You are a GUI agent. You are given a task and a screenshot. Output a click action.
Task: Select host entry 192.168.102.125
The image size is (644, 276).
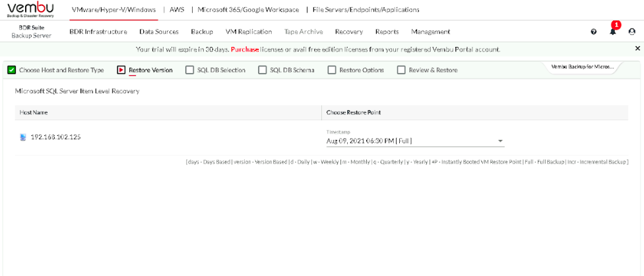pyautogui.click(x=56, y=137)
